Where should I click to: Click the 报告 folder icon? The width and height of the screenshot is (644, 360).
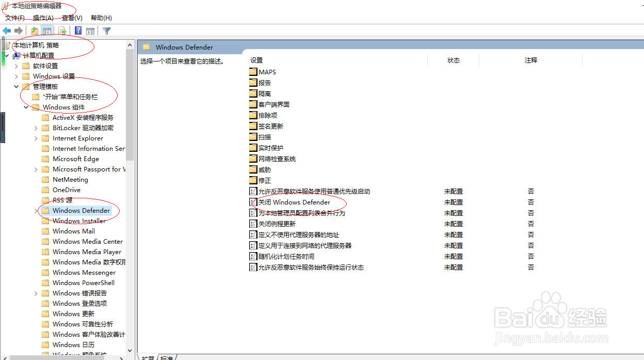click(x=253, y=83)
